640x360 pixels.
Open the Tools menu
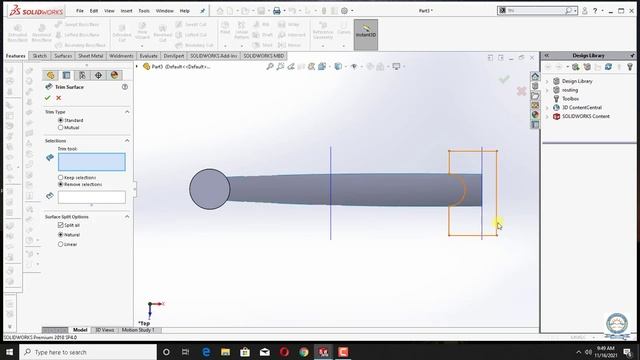pyautogui.click(x=144, y=11)
